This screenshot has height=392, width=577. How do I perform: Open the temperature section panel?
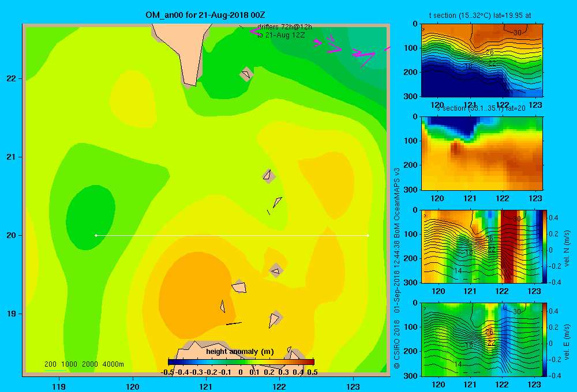click(x=482, y=61)
